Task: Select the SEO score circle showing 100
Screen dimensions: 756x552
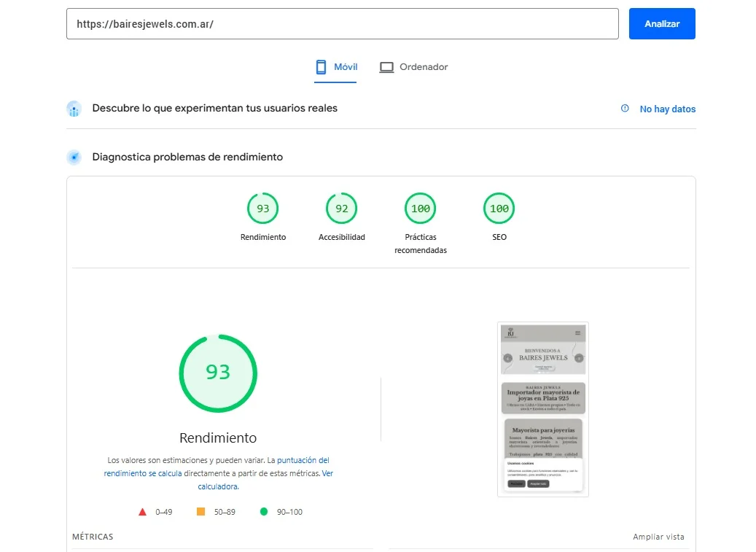Action: [x=499, y=208]
